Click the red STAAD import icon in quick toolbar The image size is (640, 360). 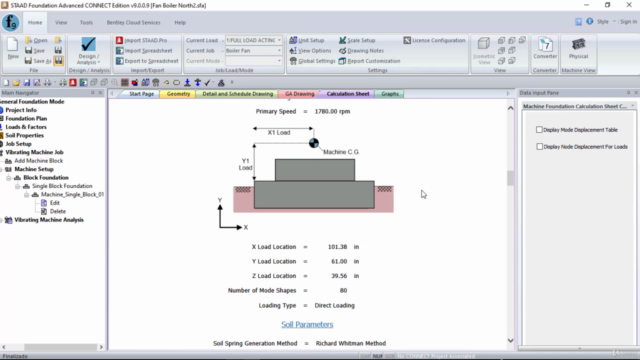[73, 82]
